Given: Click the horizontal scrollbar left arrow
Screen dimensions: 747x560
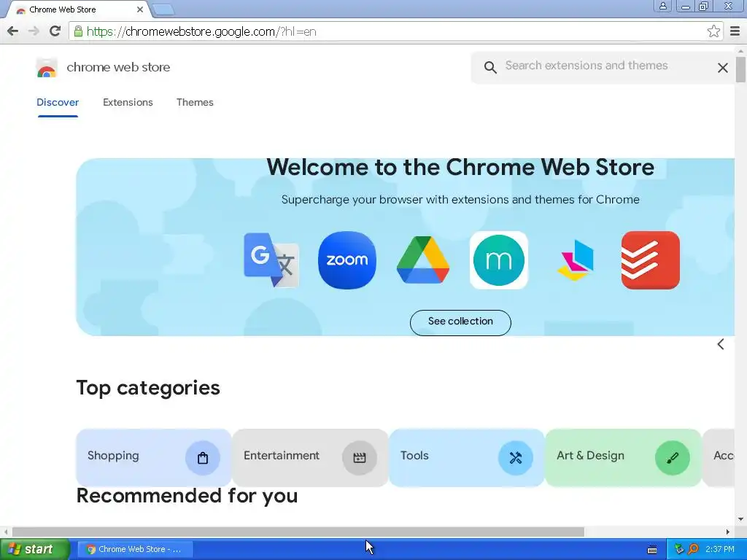Looking at the screenshot, I should tap(6, 532).
